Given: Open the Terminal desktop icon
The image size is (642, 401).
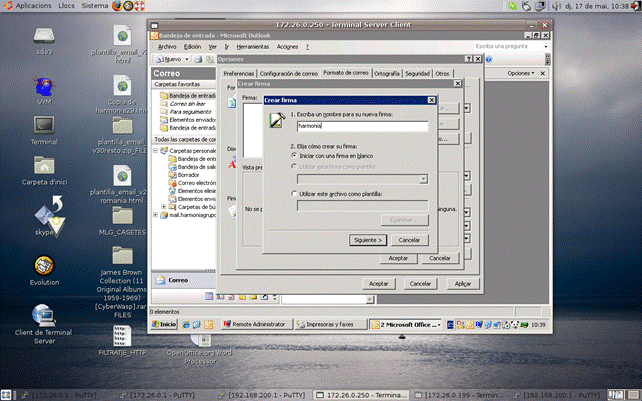Looking at the screenshot, I should point(44,126).
